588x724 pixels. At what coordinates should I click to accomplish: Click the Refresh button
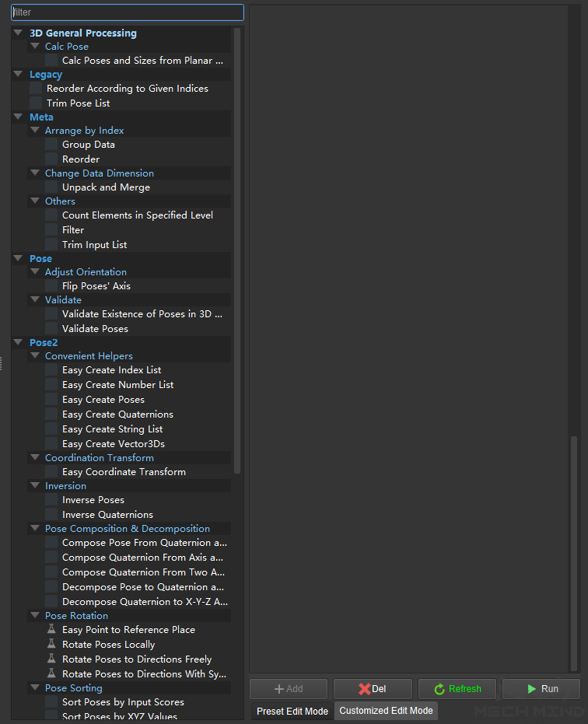tap(457, 689)
